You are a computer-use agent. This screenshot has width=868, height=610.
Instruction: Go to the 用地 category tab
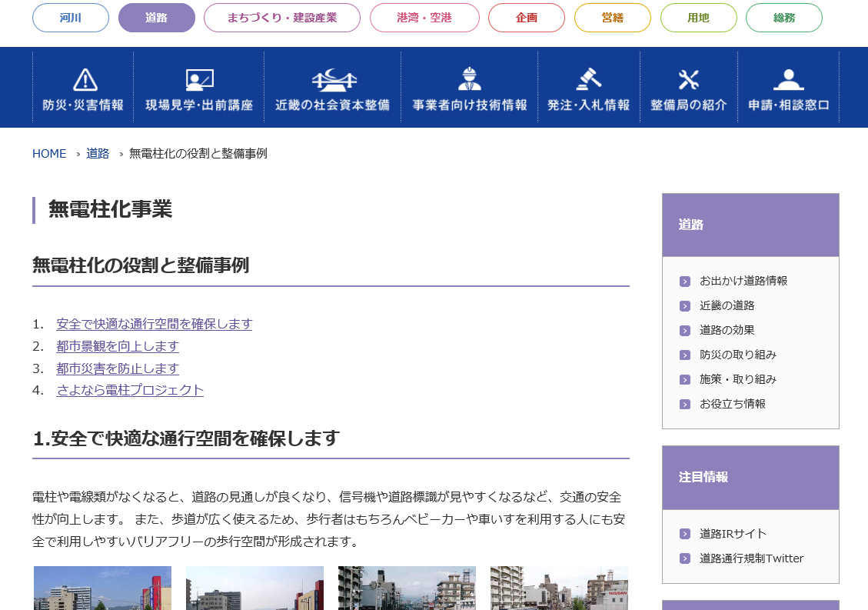click(699, 18)
